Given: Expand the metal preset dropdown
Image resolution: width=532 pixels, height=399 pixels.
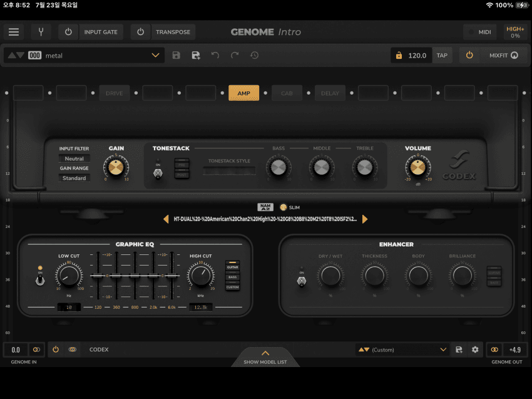Looking at the screenshot, I should (155, 55).
